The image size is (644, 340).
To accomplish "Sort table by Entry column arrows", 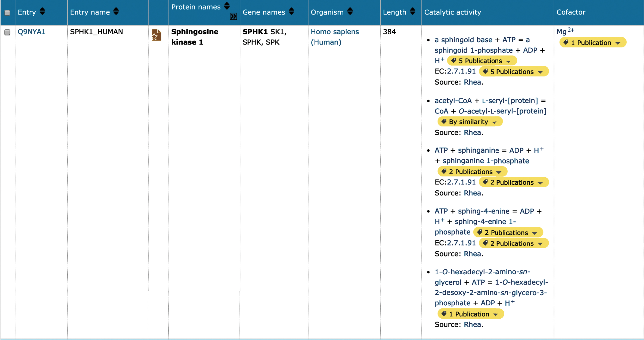I will pyautogui.click(x=42, y=11).
